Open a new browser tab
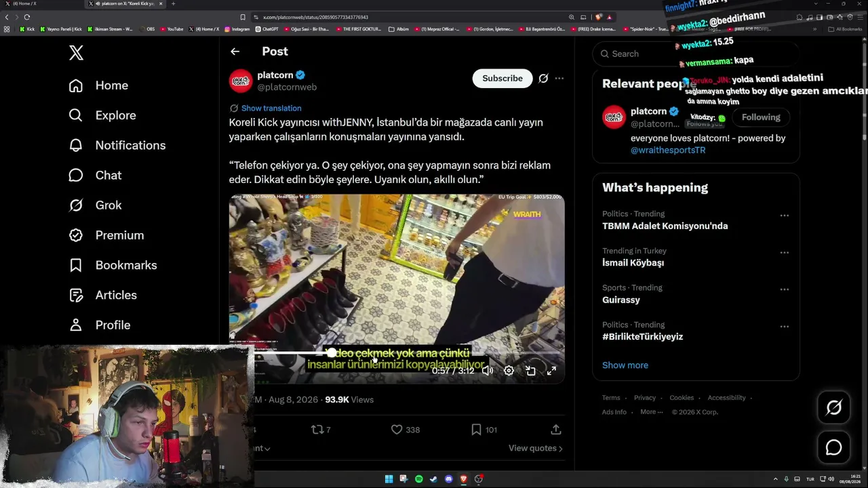 (x=173, y=4)
